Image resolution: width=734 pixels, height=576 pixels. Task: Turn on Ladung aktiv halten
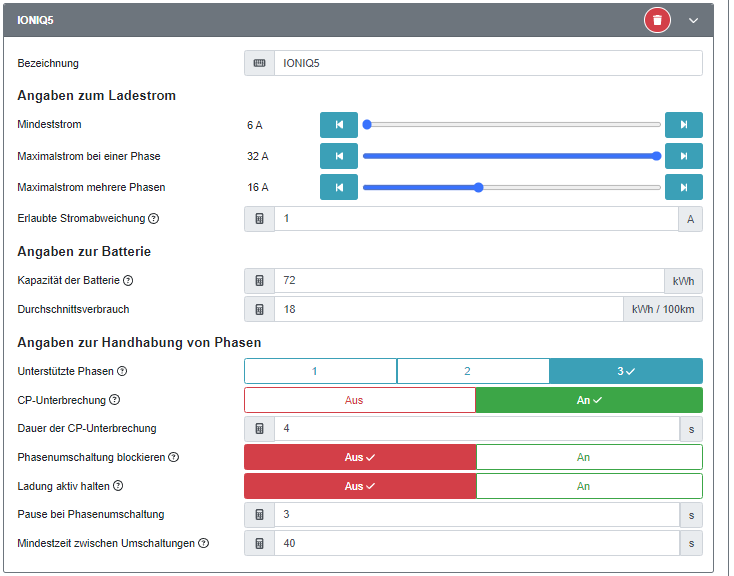589,486
